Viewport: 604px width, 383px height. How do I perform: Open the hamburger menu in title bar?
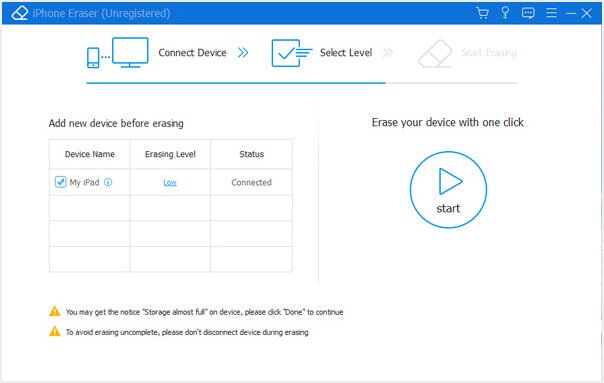point(551,13)
